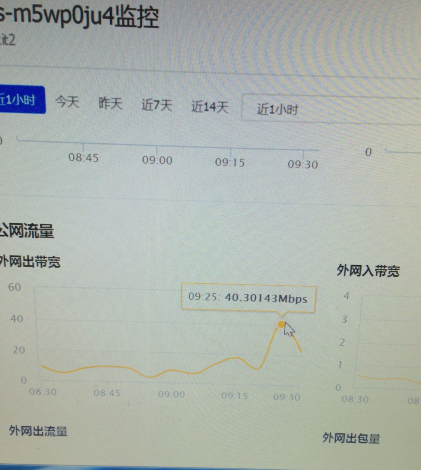
Task: Click the orange data point at 09:25
Action: (x=281, y=324)
